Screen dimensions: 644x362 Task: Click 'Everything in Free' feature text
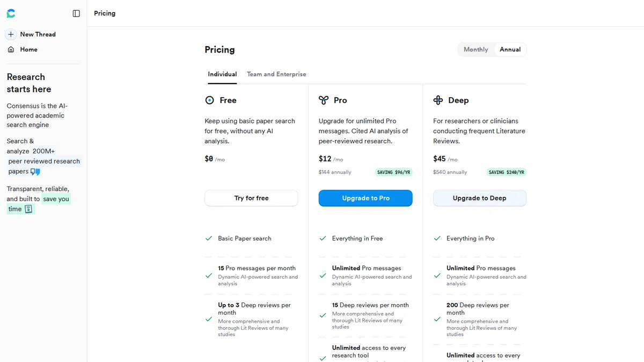click(357, 239)
